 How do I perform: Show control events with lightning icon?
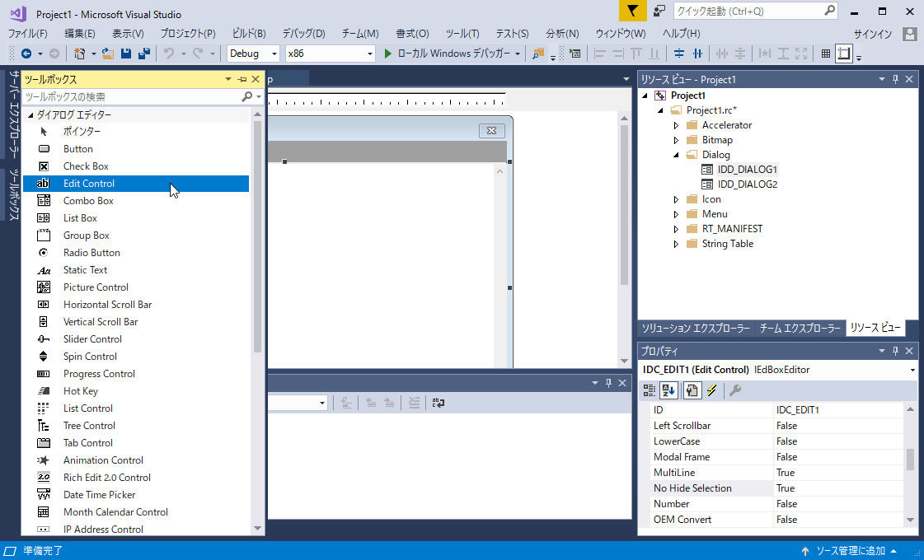coord(712,390)
